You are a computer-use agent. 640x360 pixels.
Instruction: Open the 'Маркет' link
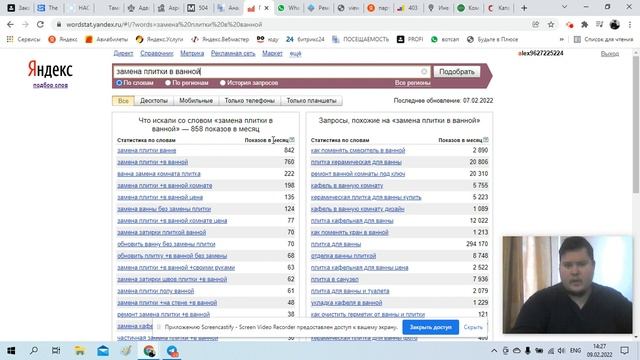(272, 53)
